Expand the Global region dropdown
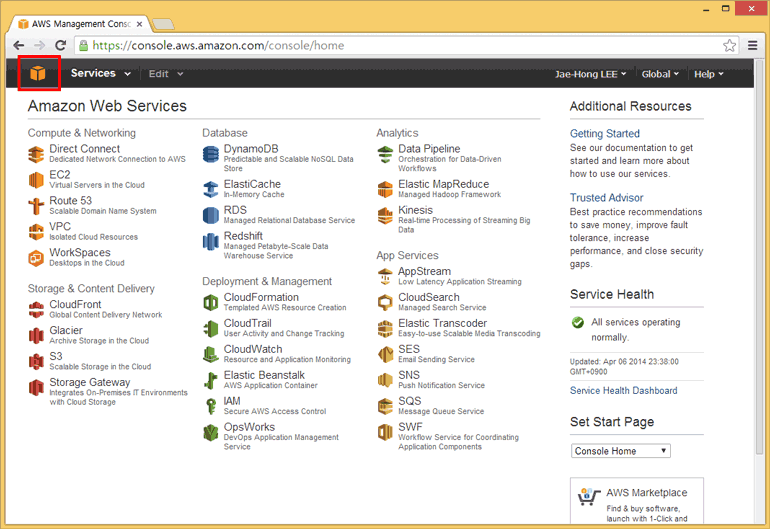This screenshot has width=770, height=529. pyautogui.click(x=659, y=74)
